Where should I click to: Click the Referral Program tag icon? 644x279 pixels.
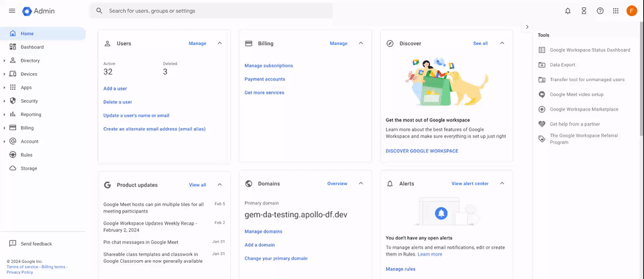(x=542, y=139)
